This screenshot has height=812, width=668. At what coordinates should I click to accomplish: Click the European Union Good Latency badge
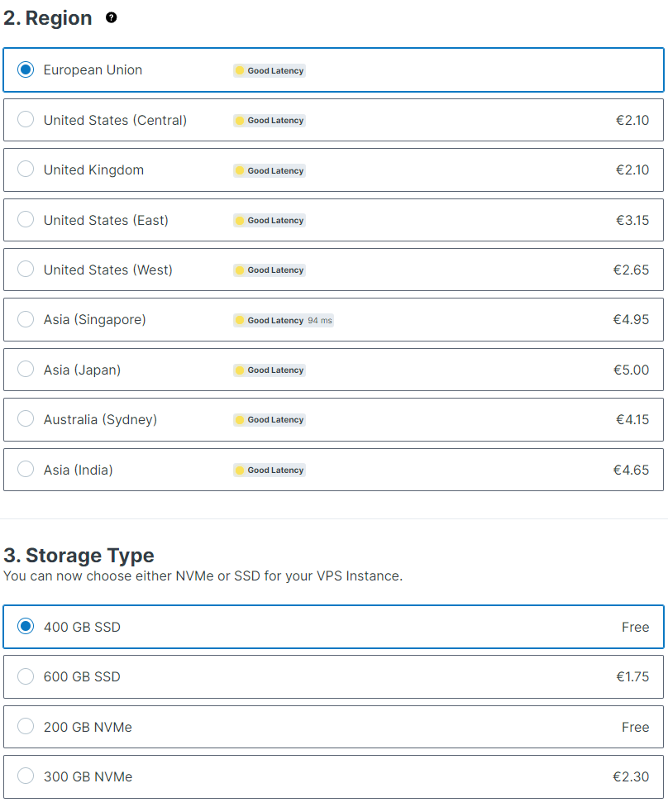pos(270,71)
